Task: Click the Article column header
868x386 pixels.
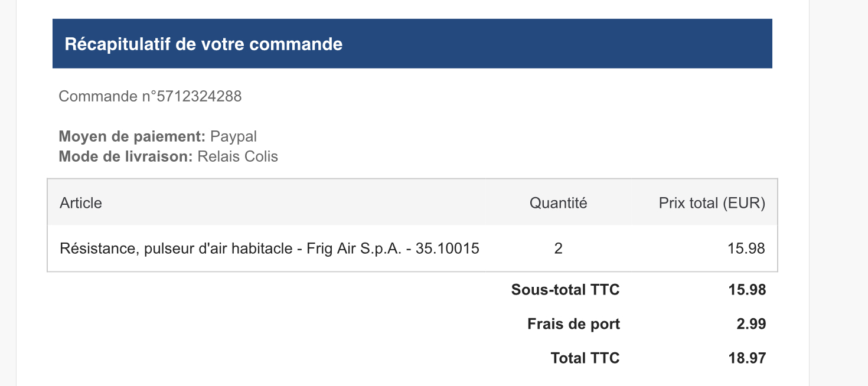Action: pyautogui.click(x=81, y=203)
